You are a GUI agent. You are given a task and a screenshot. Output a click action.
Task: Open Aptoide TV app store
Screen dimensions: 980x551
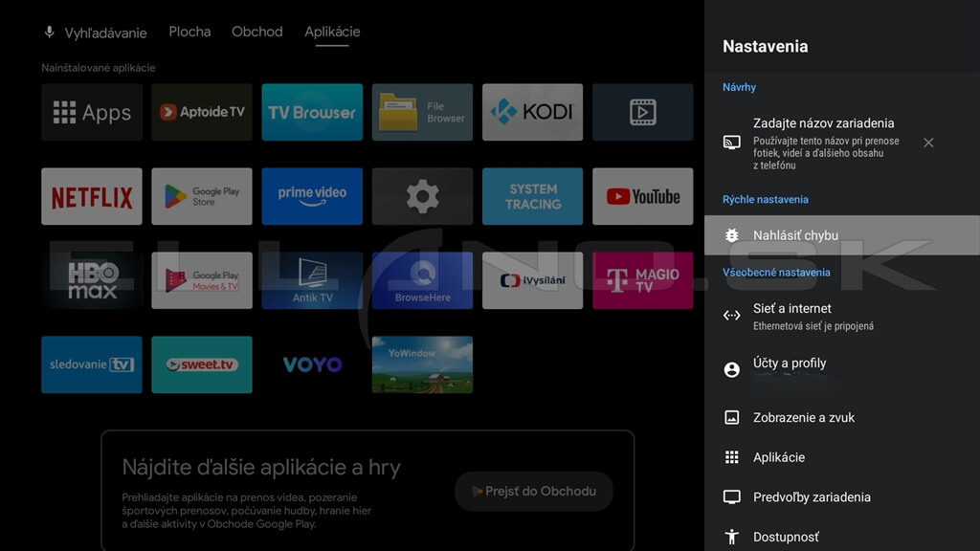click(x=202, y=112)
